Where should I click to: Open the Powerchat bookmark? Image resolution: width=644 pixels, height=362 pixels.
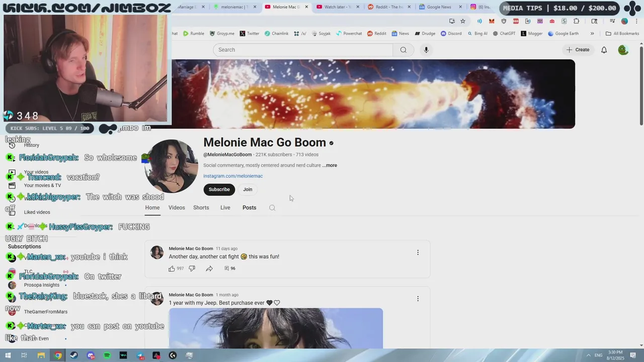(349, 34)
